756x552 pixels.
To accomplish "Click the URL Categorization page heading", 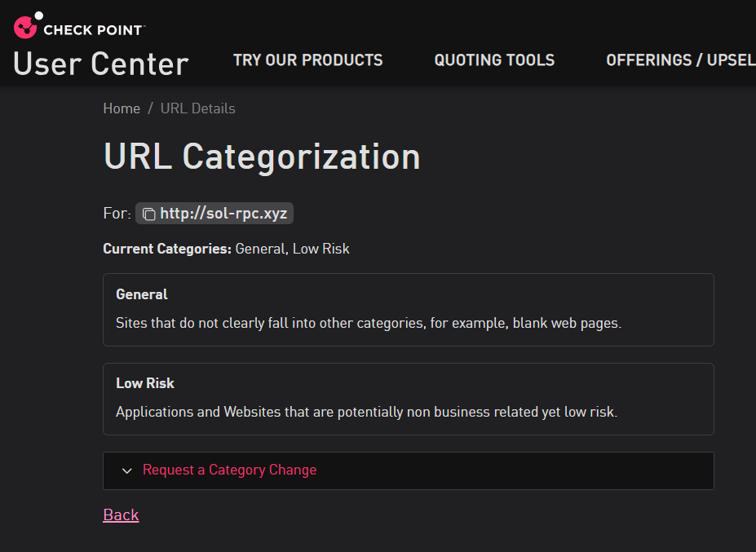I will (x=262, y=157).
